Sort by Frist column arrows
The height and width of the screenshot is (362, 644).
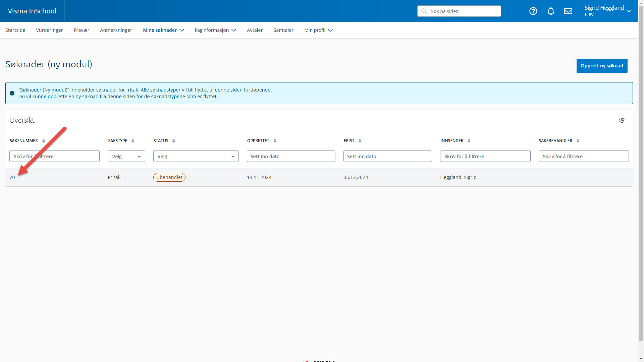pyautogui.click(x=360, y=141)
